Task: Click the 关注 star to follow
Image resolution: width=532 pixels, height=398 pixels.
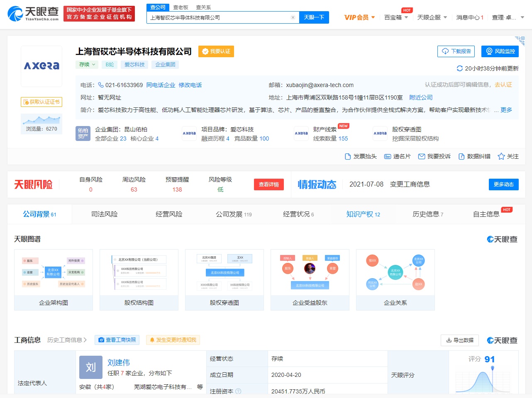Action: click(x=508, y=156)
